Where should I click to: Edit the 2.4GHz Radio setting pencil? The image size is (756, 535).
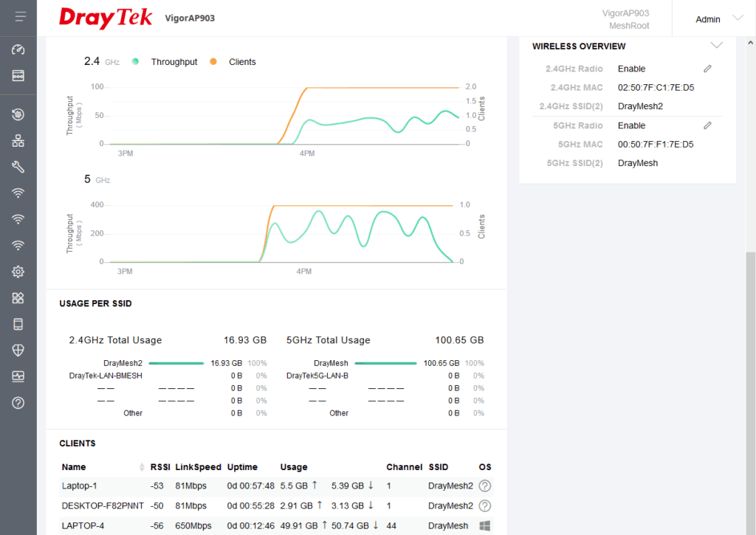coord(707,69)
